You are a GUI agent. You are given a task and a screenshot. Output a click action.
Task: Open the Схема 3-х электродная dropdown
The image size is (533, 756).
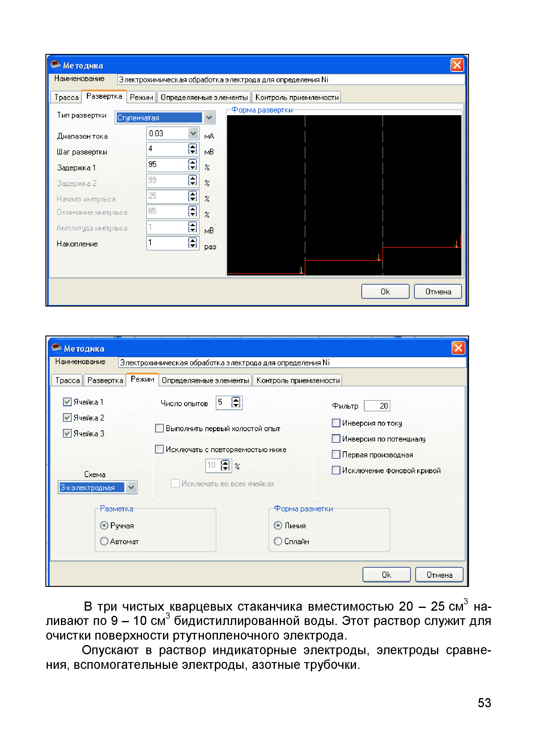[131, 487]
